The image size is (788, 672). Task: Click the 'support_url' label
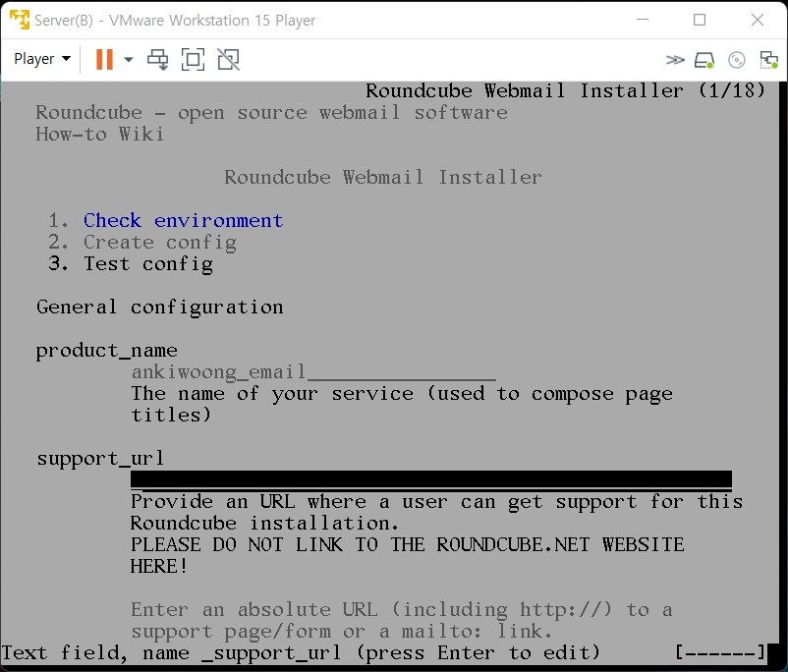click(100, 459)
